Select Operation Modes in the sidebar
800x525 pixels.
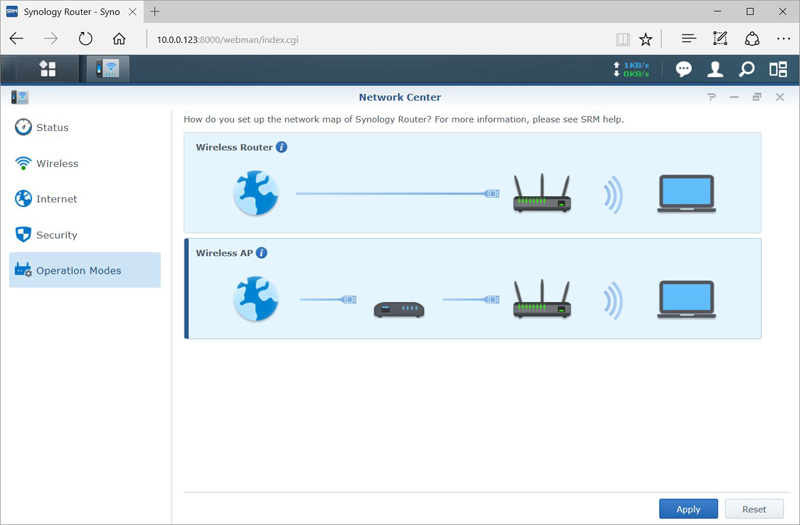85,270
